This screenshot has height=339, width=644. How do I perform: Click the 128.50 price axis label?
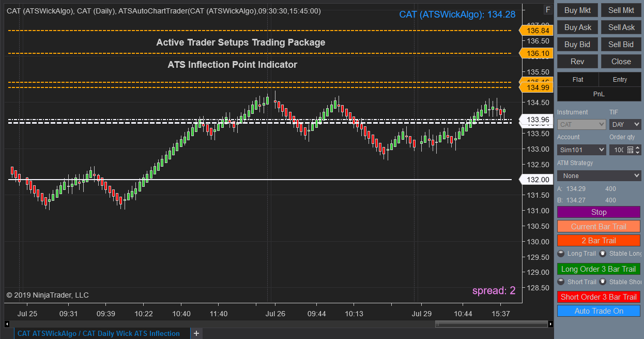pyautogui.click(x=538, y=288)
